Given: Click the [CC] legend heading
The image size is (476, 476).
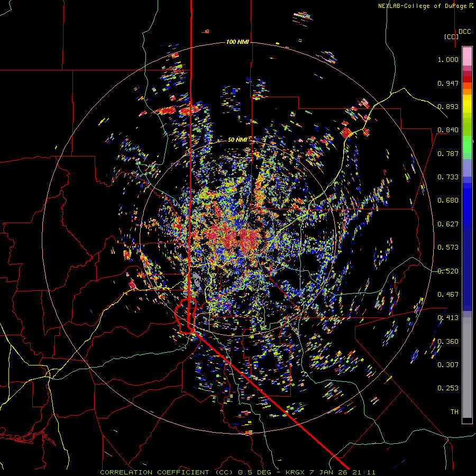Looking at the screenshot, I should coord(451,36).
